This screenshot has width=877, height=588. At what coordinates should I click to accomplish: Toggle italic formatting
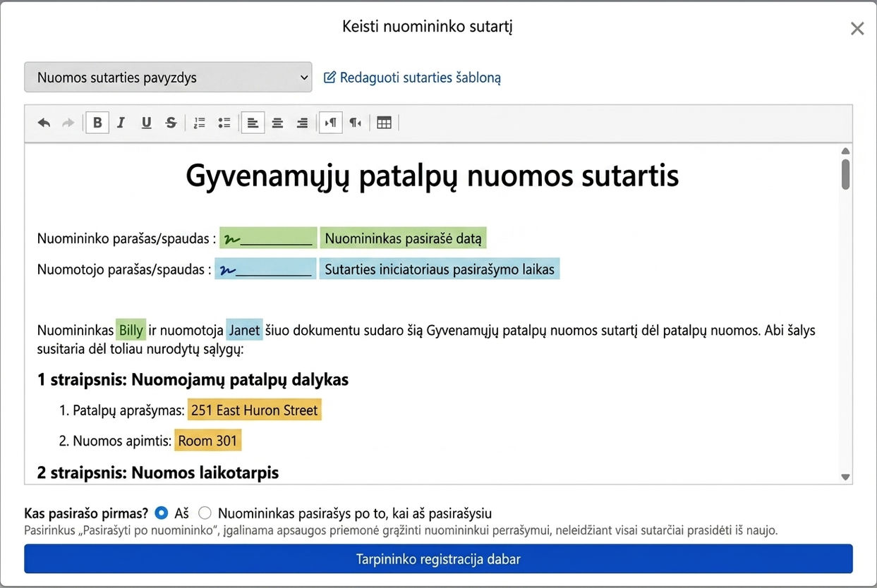[x=121, y=123]
